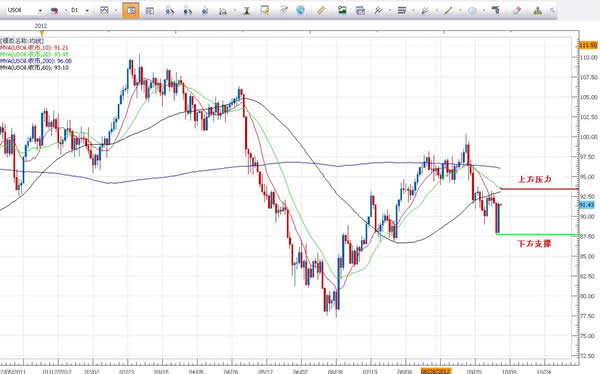The height and width of the screenshot is (374, 600).
Task: Click the red MVA 10 legend entry
Action: click(x=34, y=48)
